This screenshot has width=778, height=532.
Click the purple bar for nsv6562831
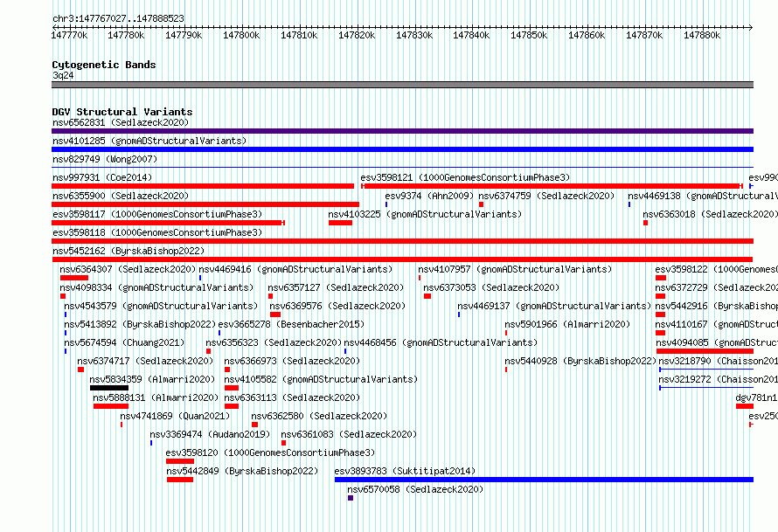tap(402, 131)
